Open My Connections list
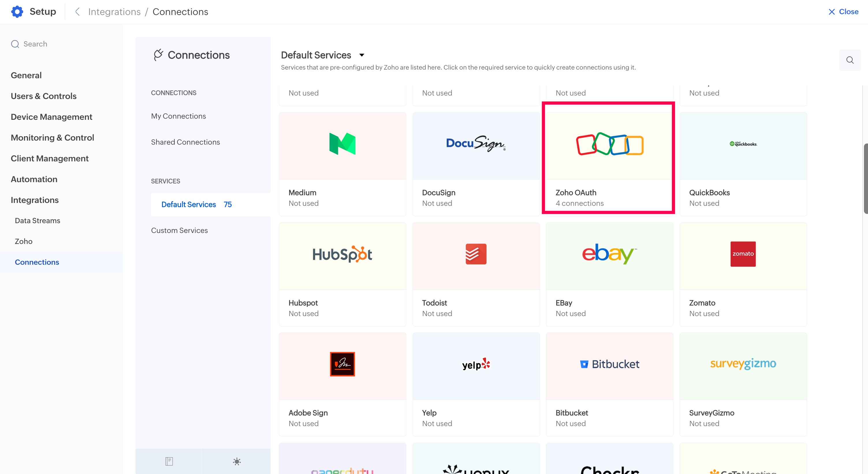 pos(178,116)
